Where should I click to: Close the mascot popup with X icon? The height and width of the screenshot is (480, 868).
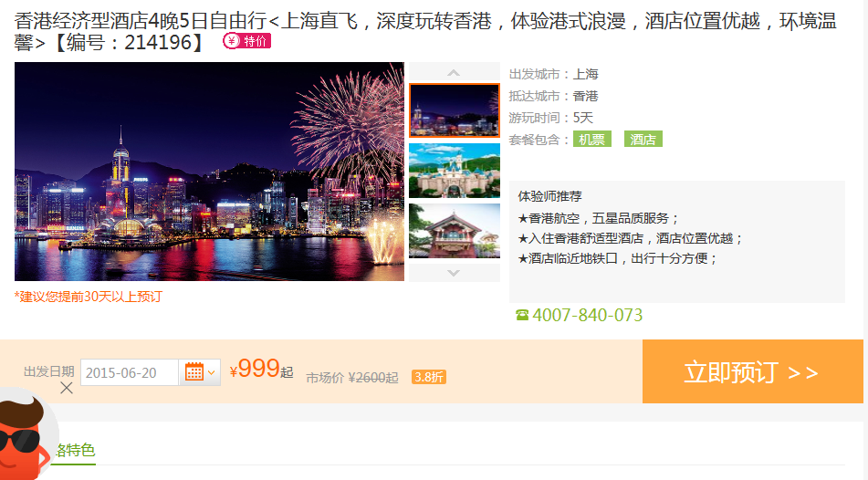click(x=67, y=388)
